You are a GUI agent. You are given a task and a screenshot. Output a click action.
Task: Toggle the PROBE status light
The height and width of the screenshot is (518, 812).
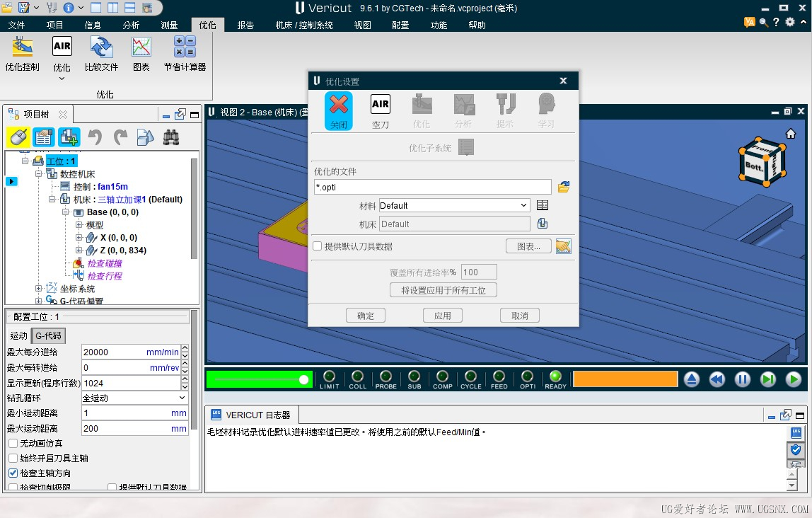[x=385, y=376]
